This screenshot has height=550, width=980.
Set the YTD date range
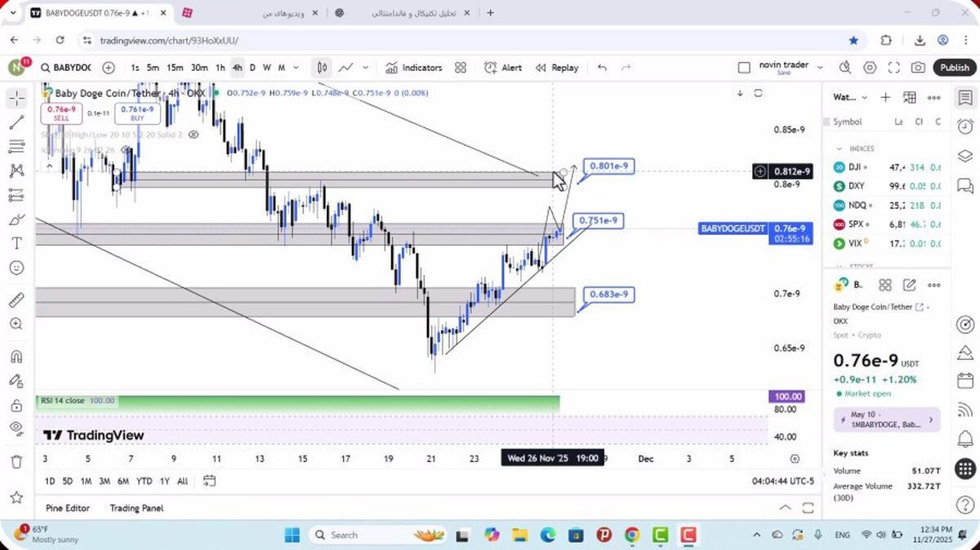(144, 481)
